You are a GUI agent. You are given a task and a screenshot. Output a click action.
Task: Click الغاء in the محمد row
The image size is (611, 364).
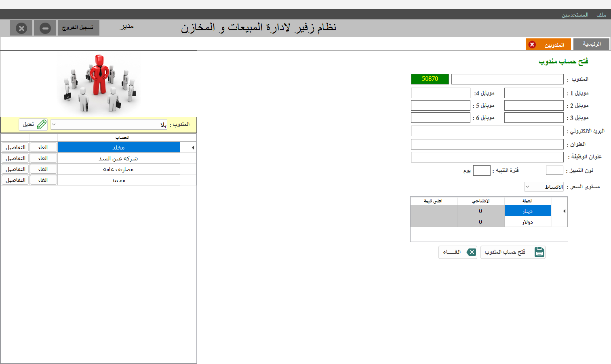[43, 180]
